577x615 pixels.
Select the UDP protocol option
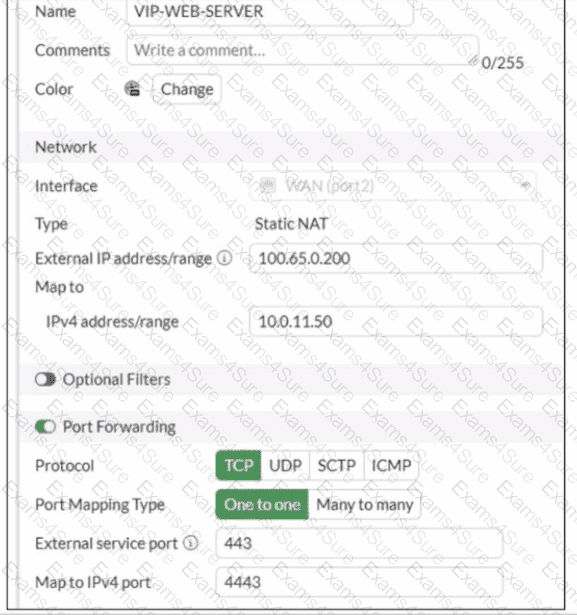click(x=286, y=466)
